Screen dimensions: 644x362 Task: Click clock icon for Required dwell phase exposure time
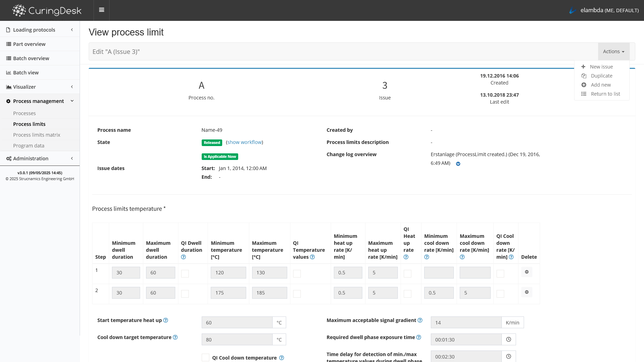[508, 339]
